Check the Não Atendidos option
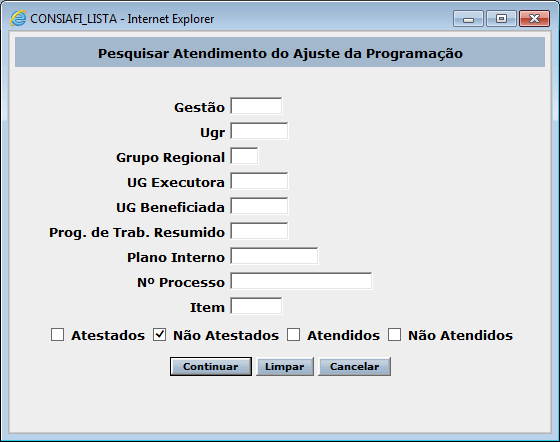 point(395,335)
